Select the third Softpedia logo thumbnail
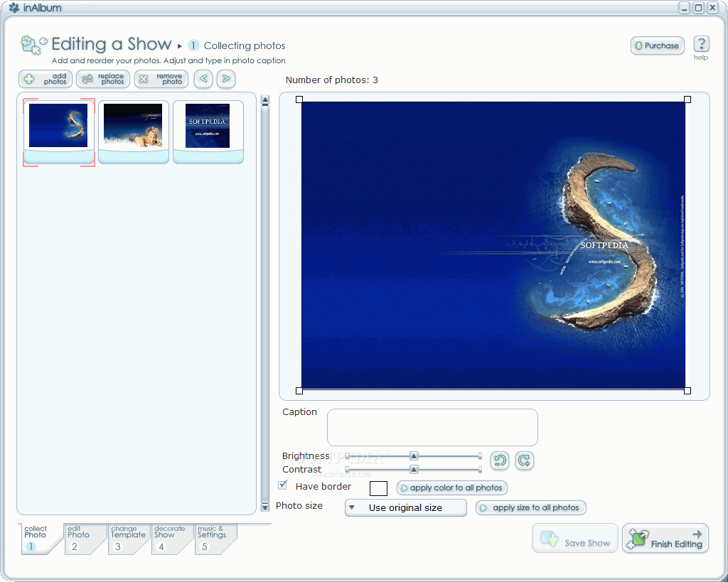 point(208,131)
